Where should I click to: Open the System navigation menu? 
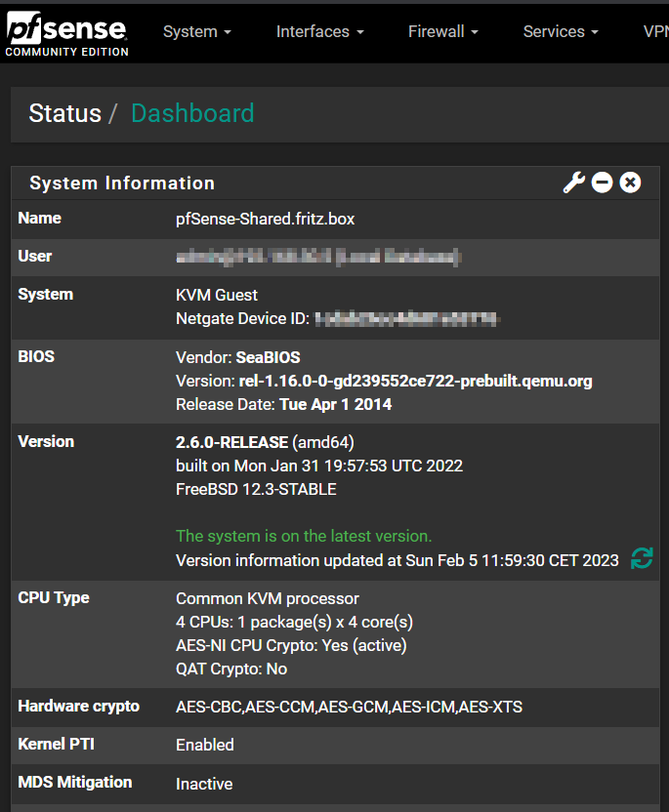coord(190,31)
